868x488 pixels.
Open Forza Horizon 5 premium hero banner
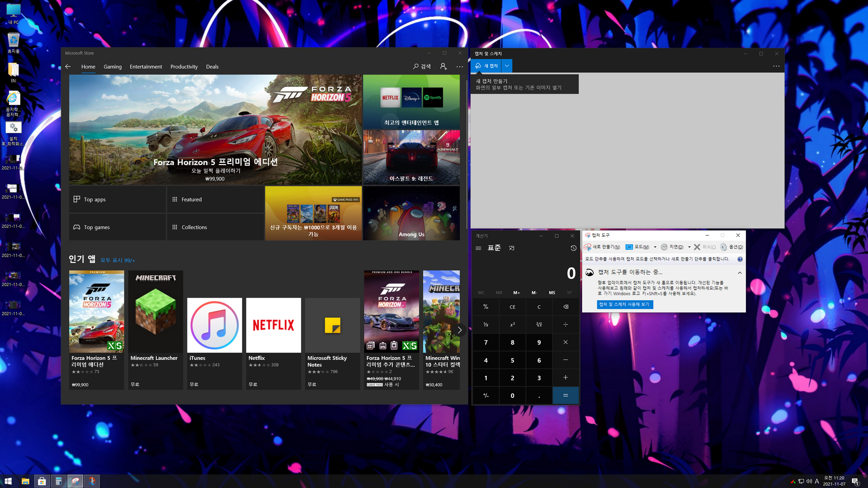coord(215,129)
